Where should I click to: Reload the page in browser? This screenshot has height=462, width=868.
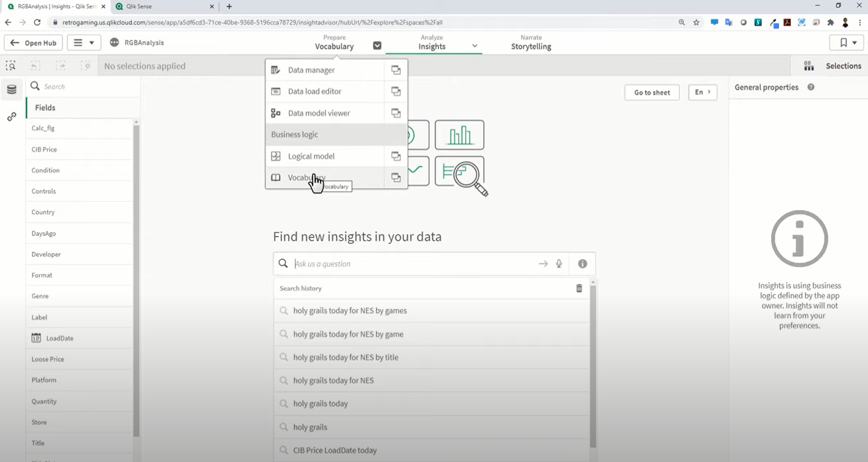pos(37,22)
